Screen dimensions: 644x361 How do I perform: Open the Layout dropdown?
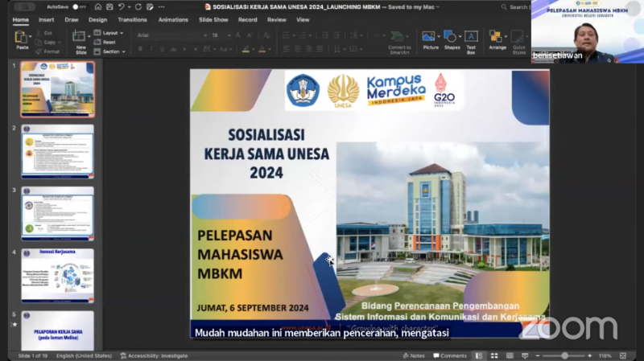pyautogui.click(x=109, y=33)
